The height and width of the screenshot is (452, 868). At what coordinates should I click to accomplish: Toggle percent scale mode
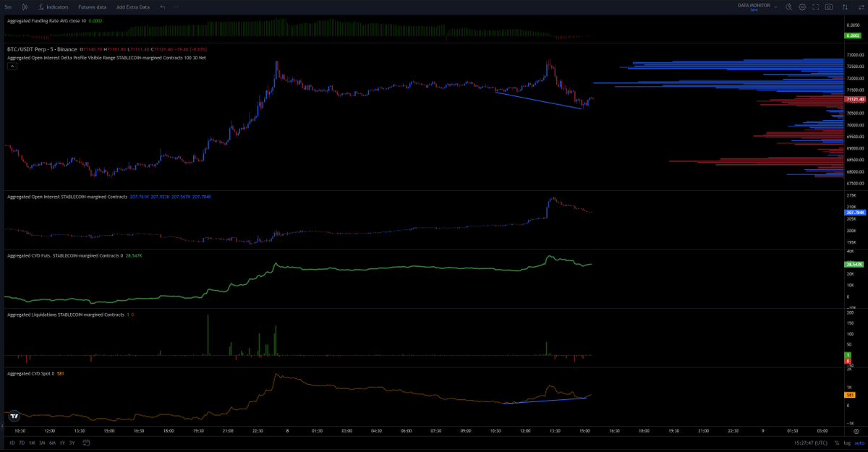(x=836, y=443)
